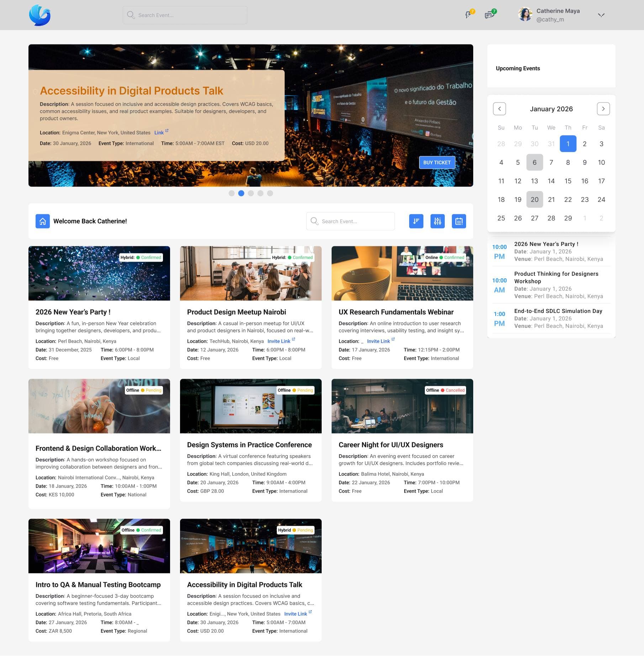644x656 pixels.
Task: Open the Product Design Meetup Nairobi card image
Action: coord(251,273)
